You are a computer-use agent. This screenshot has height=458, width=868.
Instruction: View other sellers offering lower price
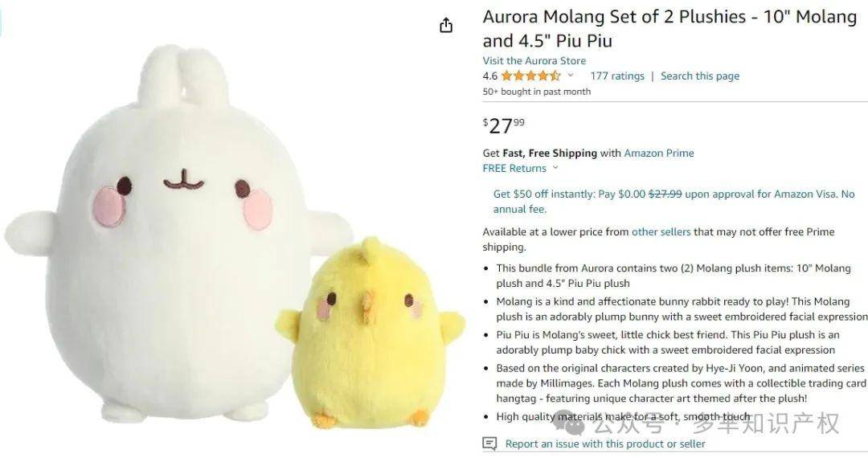661,231
